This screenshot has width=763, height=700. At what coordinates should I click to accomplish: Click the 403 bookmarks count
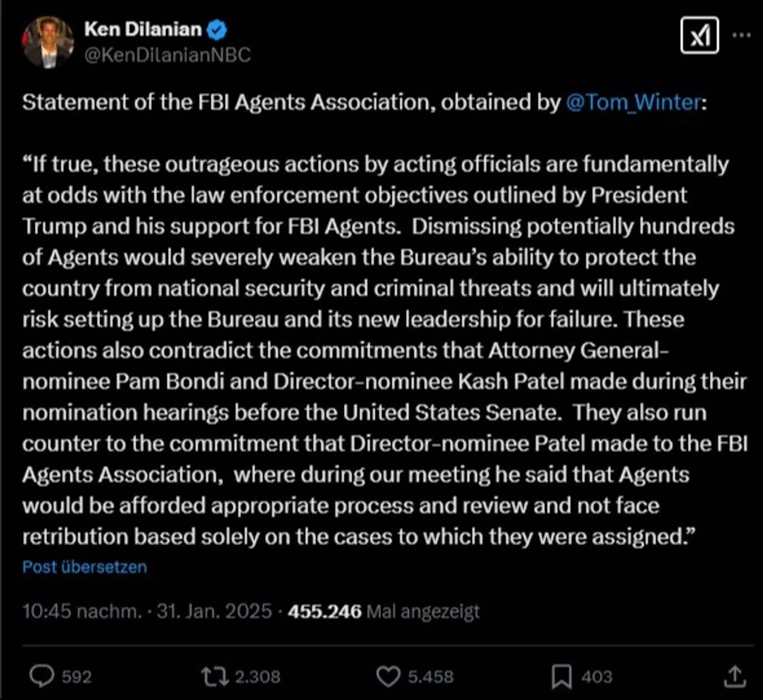pos(597,677)
